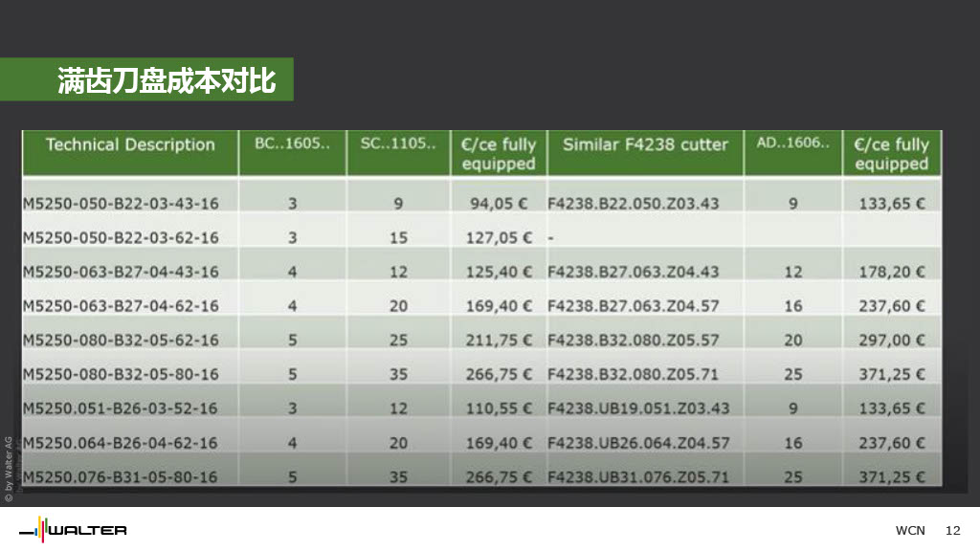
Task: Select the 297,00 € price cell
Action: 891,341
